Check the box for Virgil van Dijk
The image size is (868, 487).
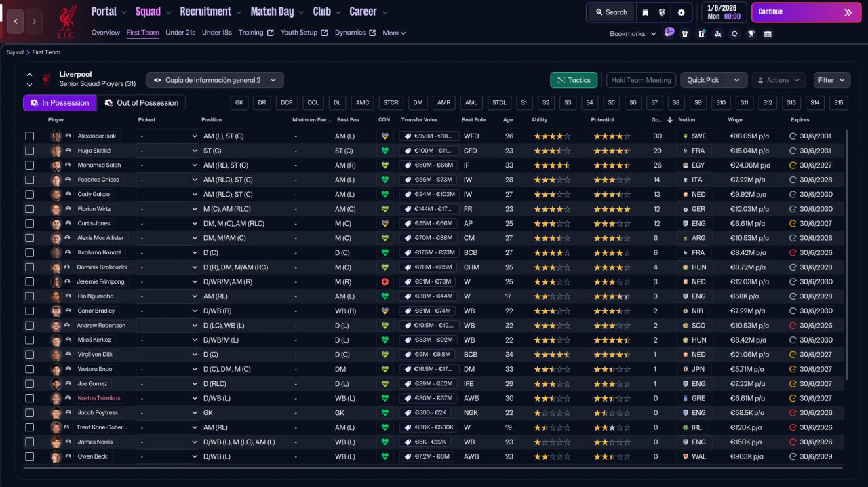(x=30, y=355)
